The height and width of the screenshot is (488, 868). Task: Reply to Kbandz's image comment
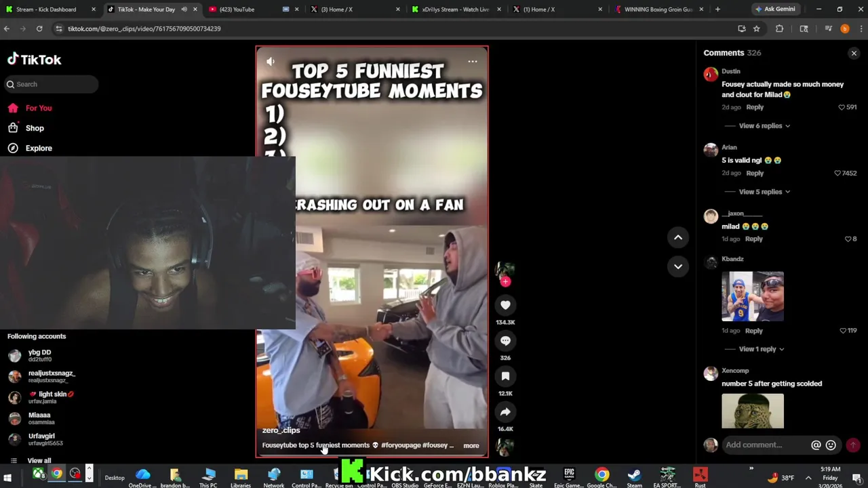click(754, 331)
